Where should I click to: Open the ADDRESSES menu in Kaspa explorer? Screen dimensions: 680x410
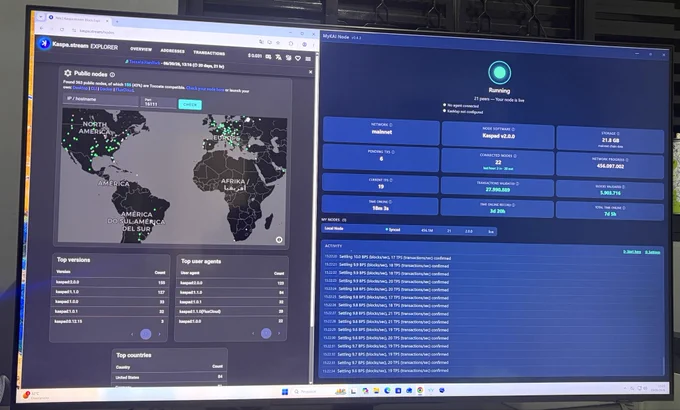point(173,51)
